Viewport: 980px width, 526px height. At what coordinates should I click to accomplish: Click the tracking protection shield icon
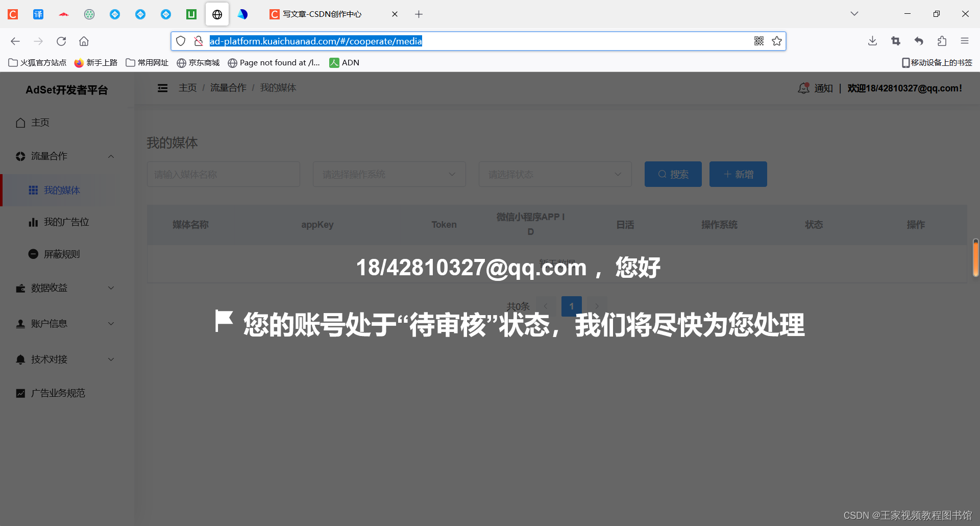pyautogui.click(x=181, y=41)
